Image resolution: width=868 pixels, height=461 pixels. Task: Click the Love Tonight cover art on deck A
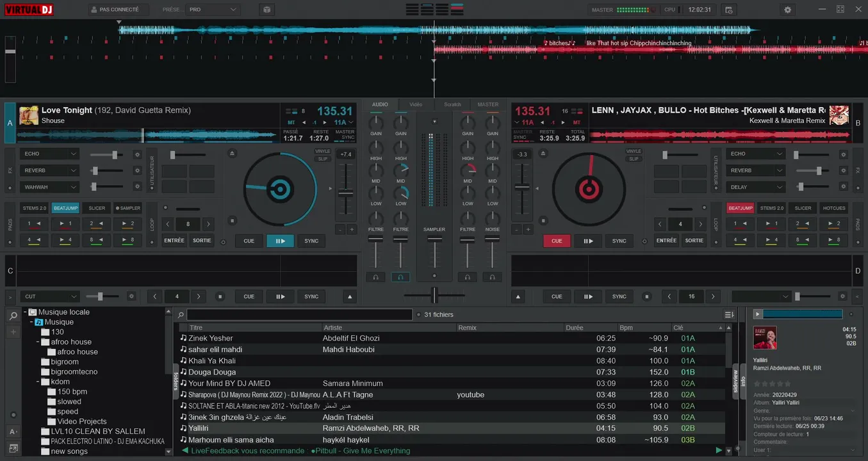pos(29,115)
